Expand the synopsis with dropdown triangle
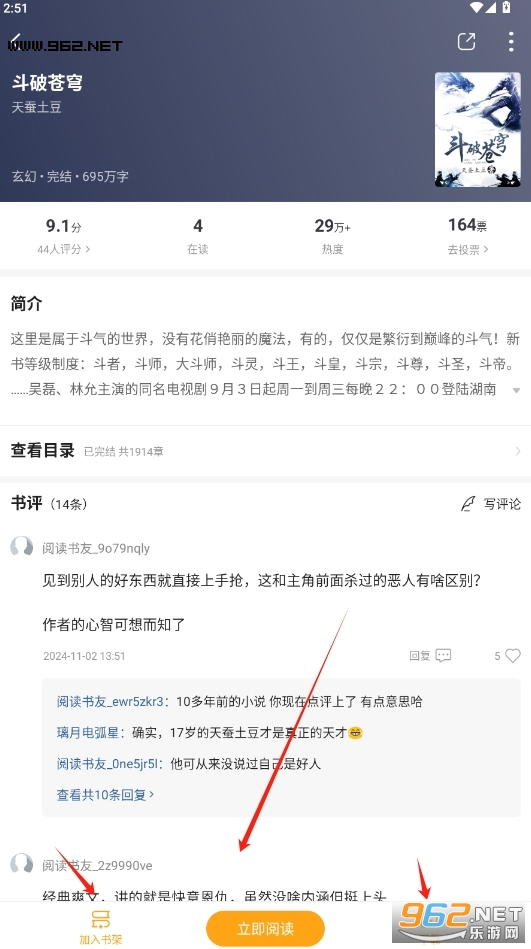Screen dimensions: 531x949 tap(516, 390)
